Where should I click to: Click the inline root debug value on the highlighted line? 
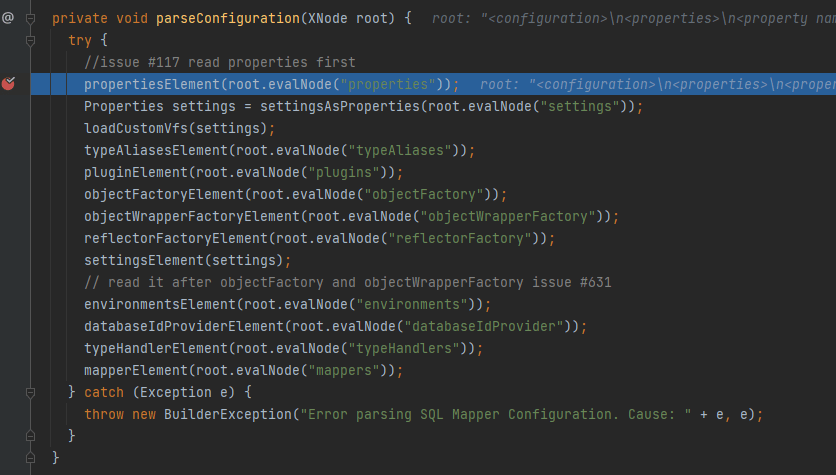pos(657,84)
